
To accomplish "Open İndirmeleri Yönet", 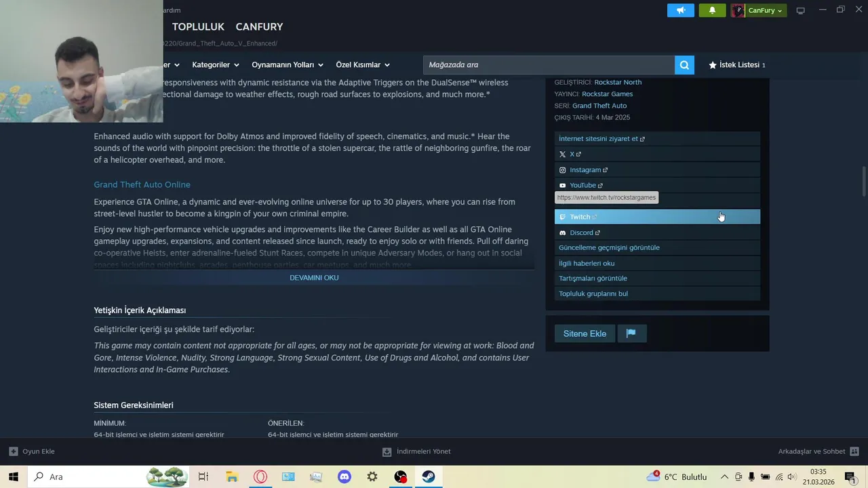I will [424, 451].
